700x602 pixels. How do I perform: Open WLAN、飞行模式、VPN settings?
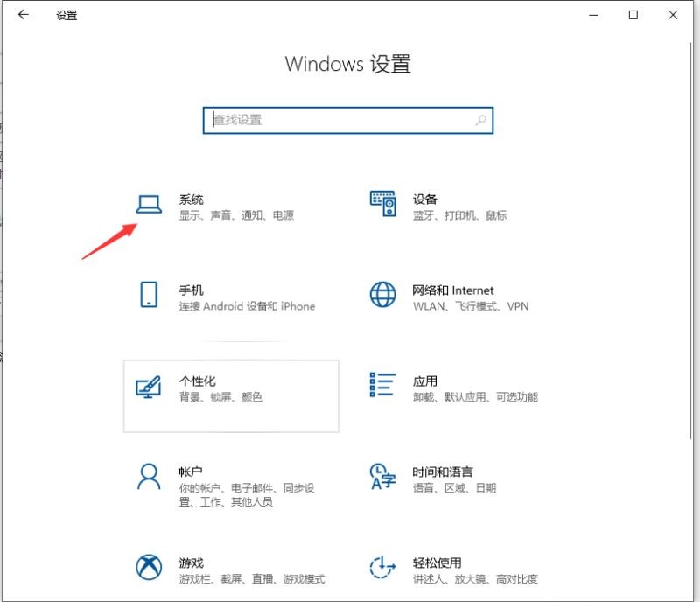(469, 308)
